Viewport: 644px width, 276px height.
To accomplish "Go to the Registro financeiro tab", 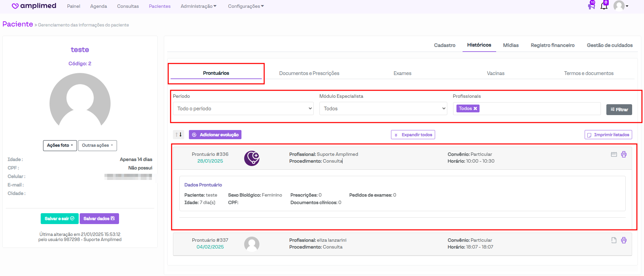I will click(x=552, y=45).
